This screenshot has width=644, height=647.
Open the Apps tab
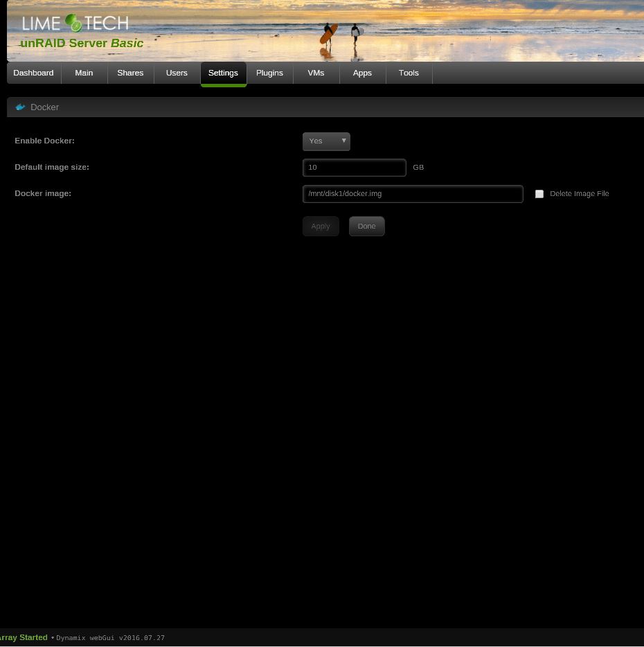pyautogui.click(x=363, y=73)
